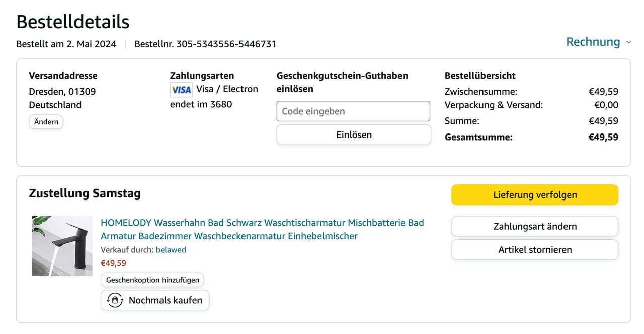
Task: Select Geschenkoption hinzufügen
Action: (x=152, y=280)
